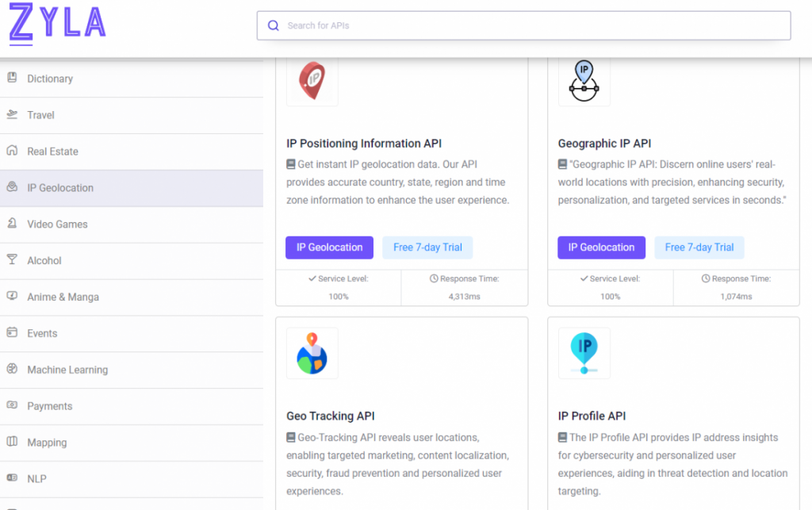
Task: Open the Events category
Action: (x=132, y=333)
